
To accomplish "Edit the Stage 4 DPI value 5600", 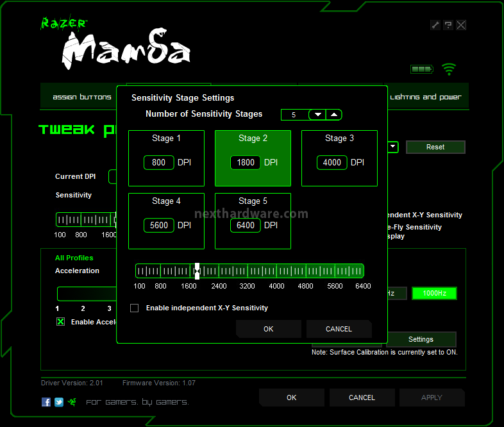I will (x=159, y=225).
